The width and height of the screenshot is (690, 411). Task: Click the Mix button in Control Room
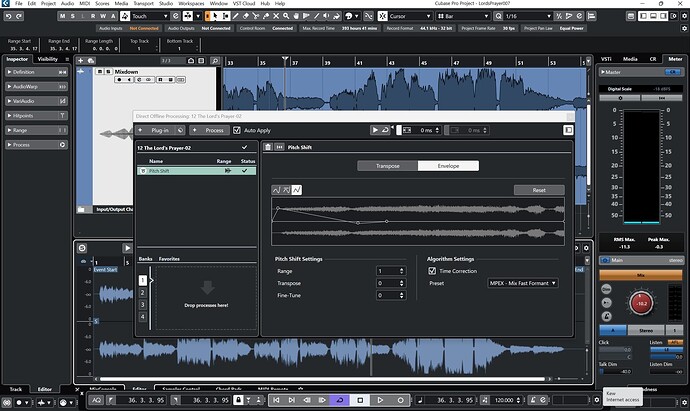click(x=640, y=275)
